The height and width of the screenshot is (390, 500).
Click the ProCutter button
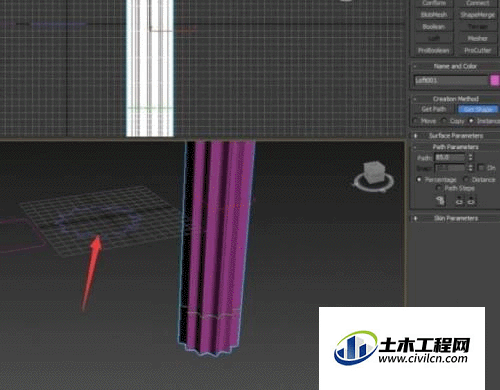point(478,50)
